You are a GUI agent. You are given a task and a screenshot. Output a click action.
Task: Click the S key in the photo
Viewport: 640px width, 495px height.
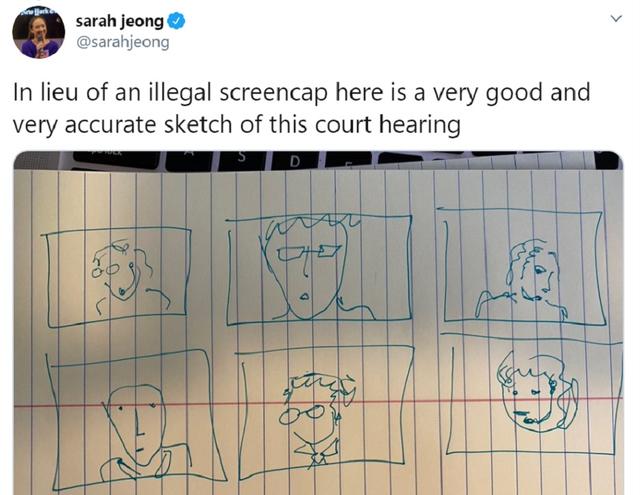(x=242, y=160)
